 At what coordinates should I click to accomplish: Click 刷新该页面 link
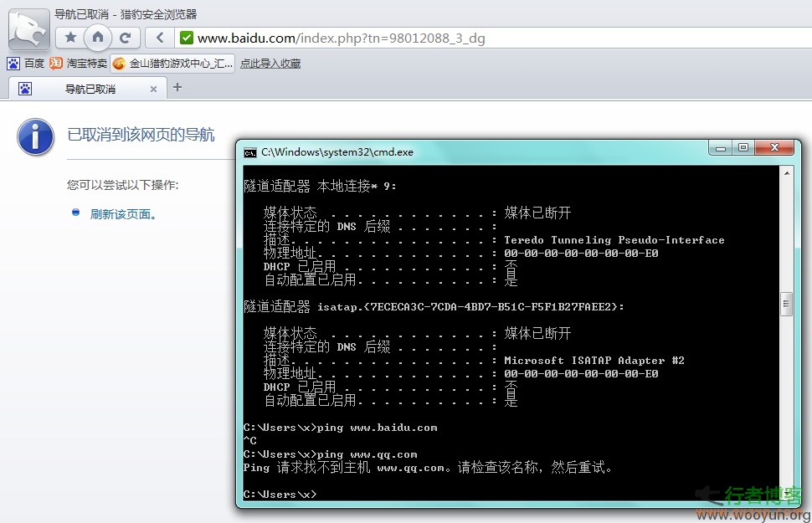(x=123, y=214)
